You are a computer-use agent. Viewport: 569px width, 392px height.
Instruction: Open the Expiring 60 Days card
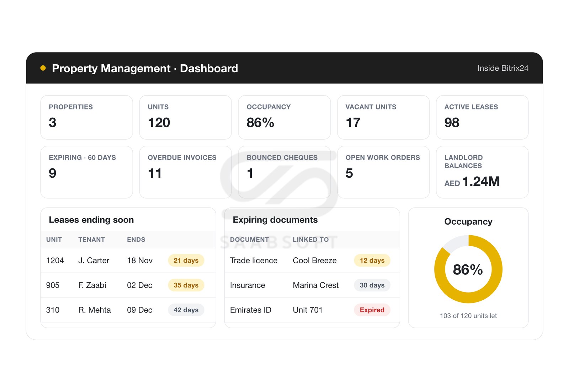tap(86, 172)
